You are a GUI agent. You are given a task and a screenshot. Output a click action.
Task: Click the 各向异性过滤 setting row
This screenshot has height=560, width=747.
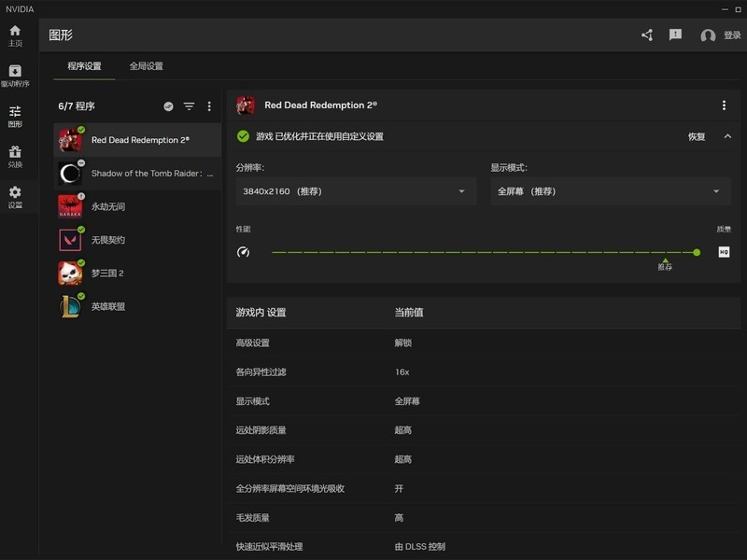pyautogui.click(x=483, y=371)
